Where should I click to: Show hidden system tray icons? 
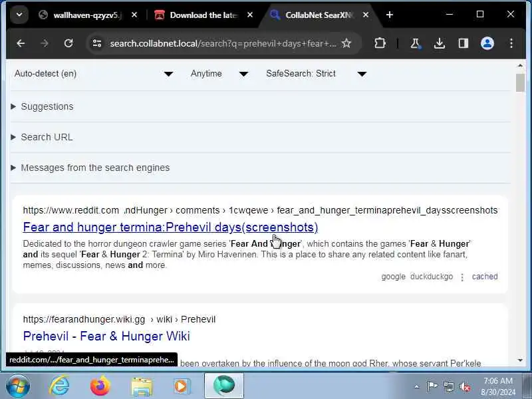click(x=417, y=386)
